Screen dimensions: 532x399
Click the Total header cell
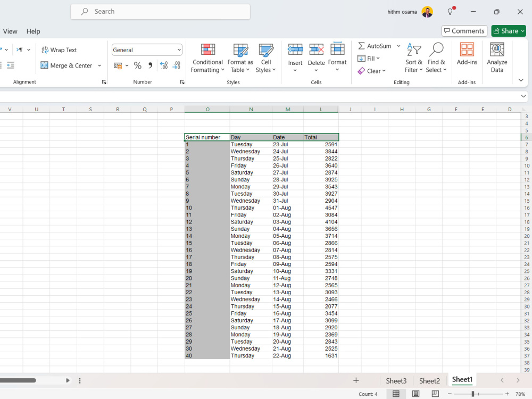tap(321, 137)
